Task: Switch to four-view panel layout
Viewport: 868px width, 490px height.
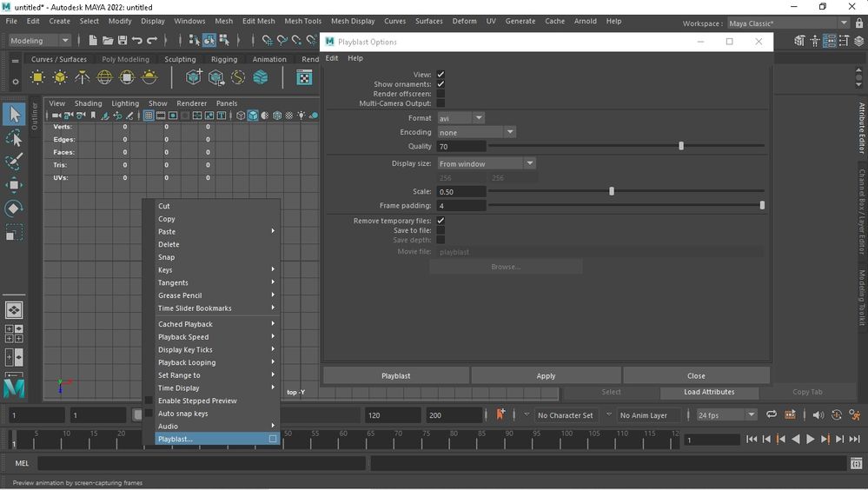Action: 14,334
